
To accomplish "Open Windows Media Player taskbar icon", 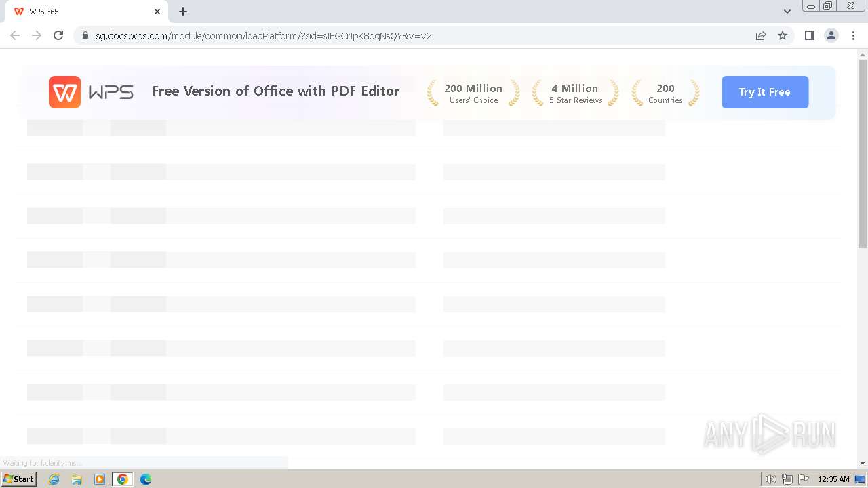I will (100, 479).
